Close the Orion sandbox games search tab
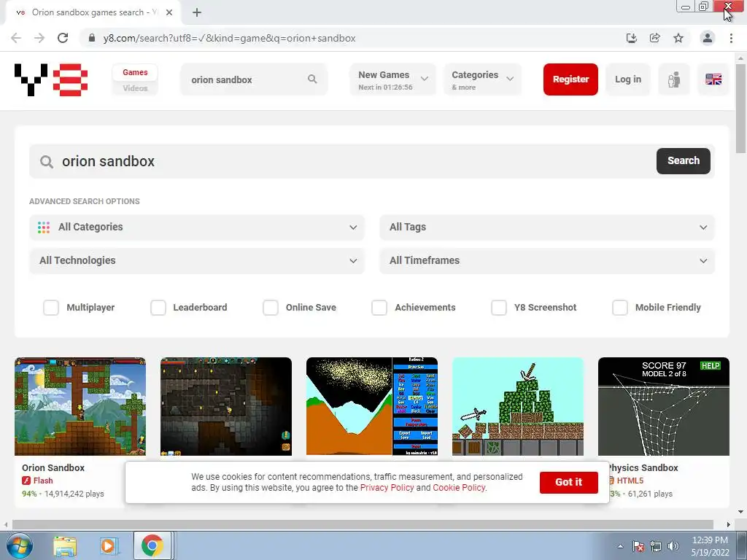Image resolution: width=747 pixels, height=560 pixels. [x=169, y=12]
